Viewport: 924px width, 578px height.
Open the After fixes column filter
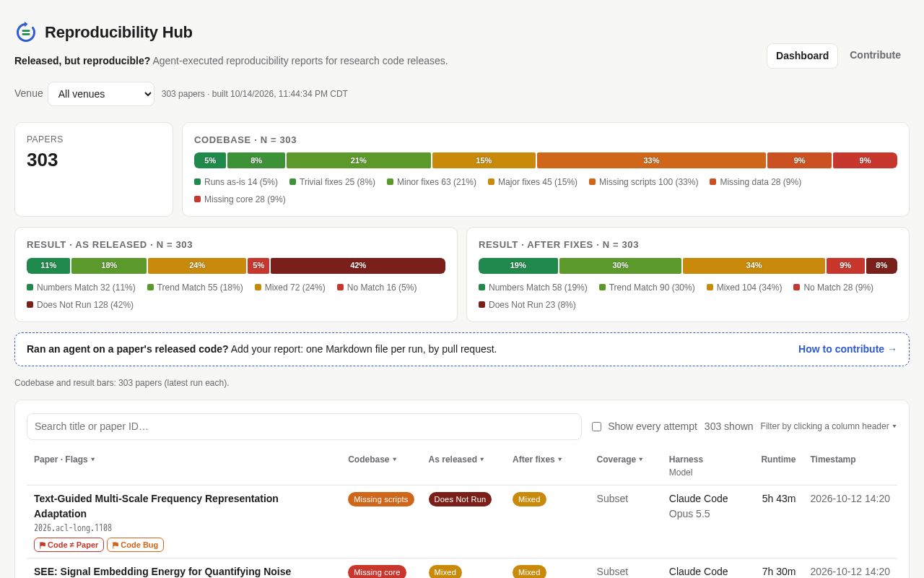coord(537,460)
